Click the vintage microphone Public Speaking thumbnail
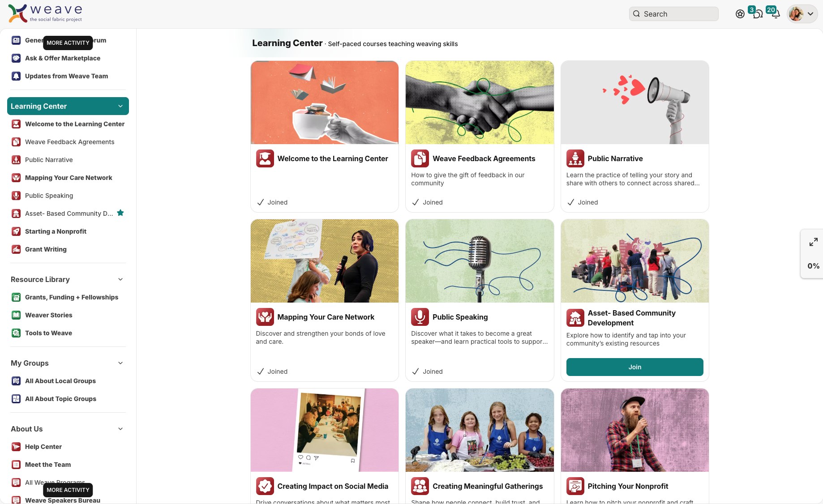823x504 pixels. pyautogui.click(x=480, y=261)
